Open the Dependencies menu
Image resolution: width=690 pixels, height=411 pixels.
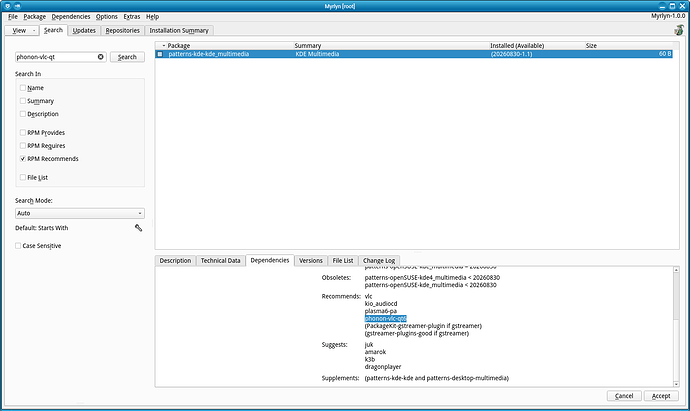coord(71,17)
